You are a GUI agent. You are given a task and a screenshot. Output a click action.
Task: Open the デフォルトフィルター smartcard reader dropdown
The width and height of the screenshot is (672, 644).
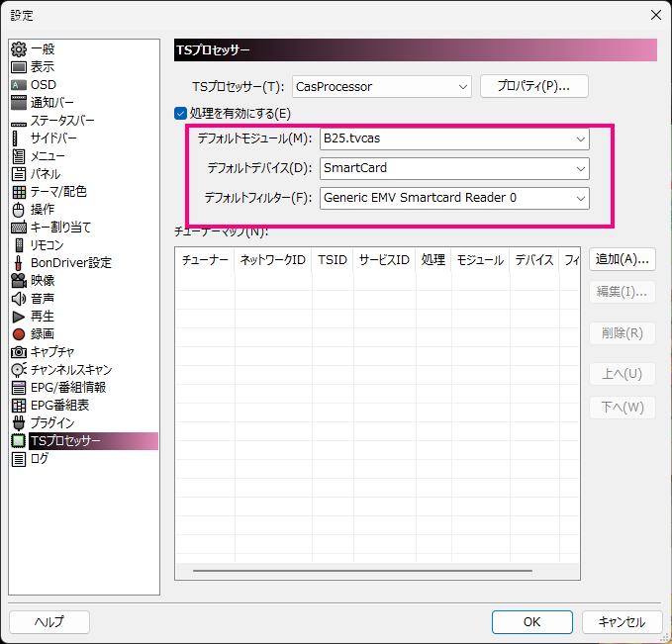(x=454, y=198)
